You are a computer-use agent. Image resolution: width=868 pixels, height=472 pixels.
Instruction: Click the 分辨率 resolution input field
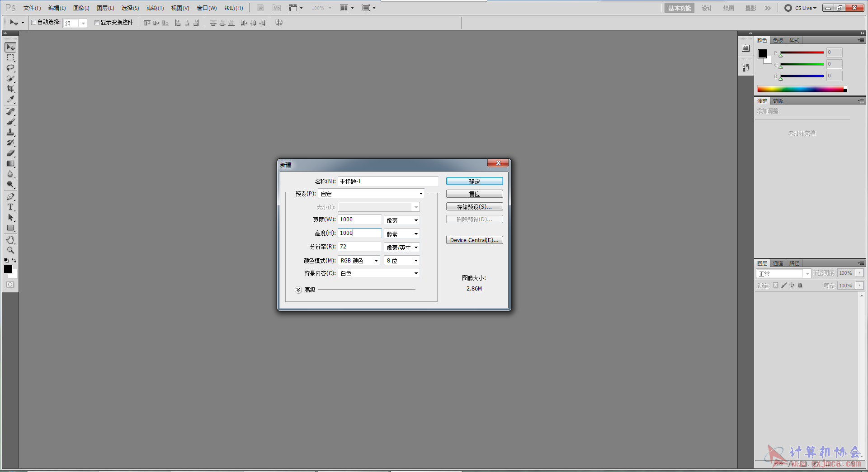click(x=359, y=247)
